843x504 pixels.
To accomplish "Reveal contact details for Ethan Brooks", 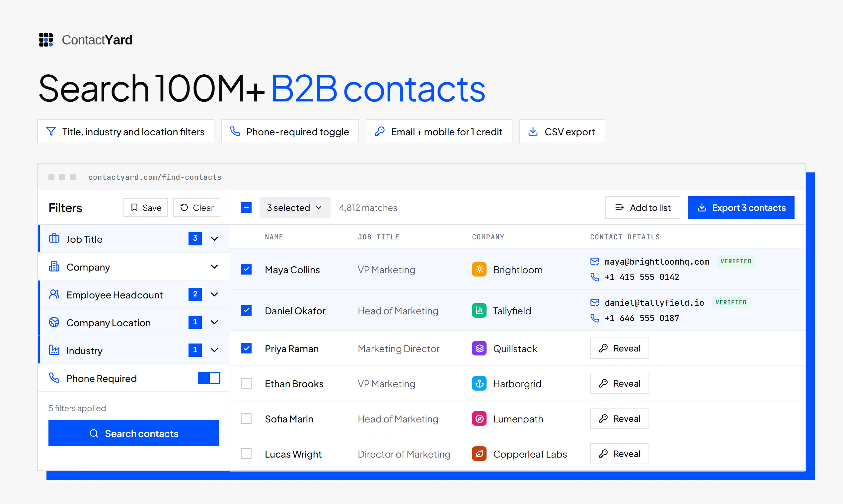I will tap(619, 383).
